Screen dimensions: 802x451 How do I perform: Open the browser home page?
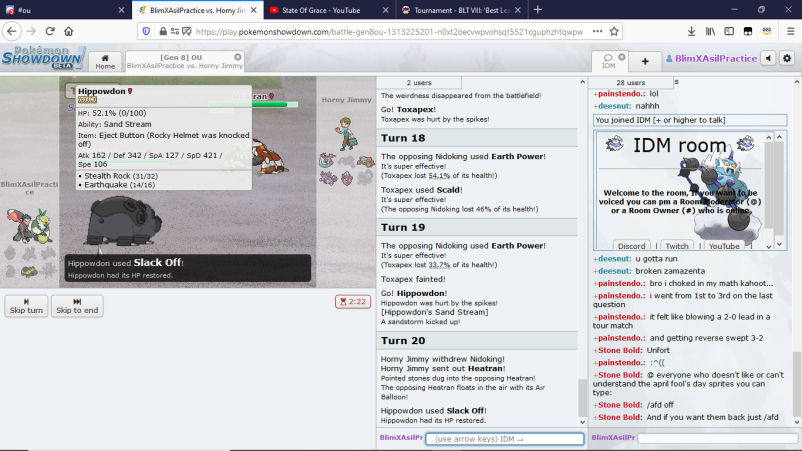pyautogui.click(x=69, y=31)
